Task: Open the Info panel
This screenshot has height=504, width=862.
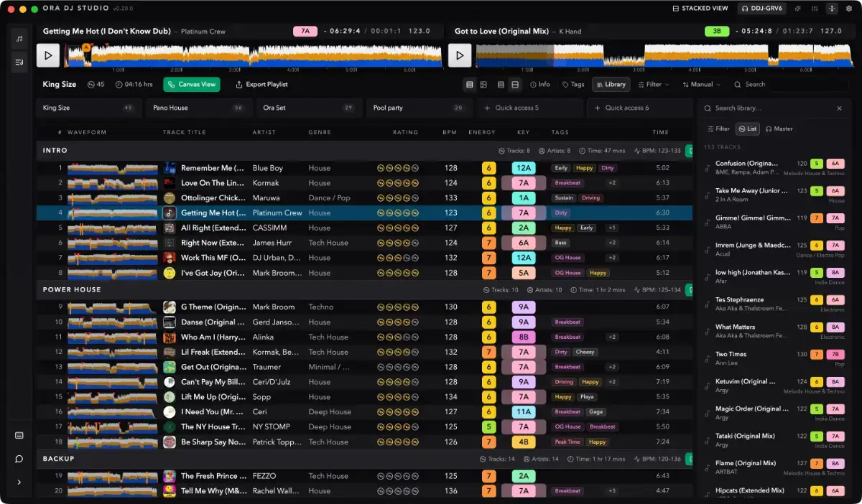Action: (x=540, y=84)
